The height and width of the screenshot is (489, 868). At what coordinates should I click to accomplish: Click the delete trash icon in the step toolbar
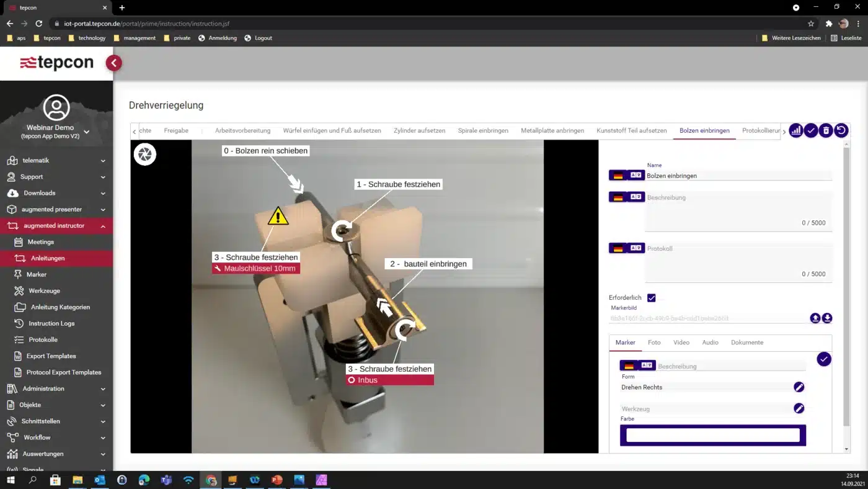coord(826,131)
